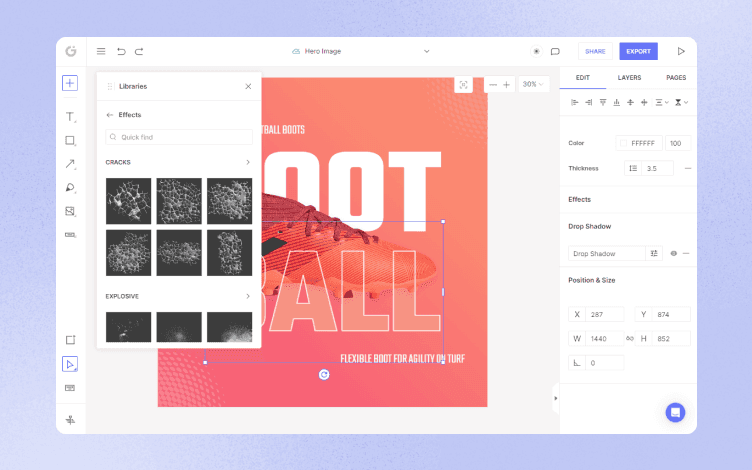Switch to the LAYERS tab

(629, 78)
